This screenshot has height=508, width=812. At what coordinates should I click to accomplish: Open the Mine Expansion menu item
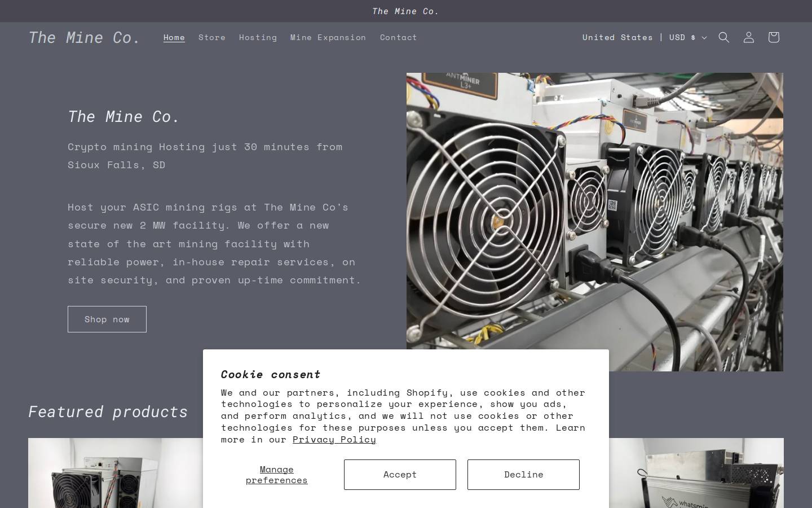(x=328, y=37)
